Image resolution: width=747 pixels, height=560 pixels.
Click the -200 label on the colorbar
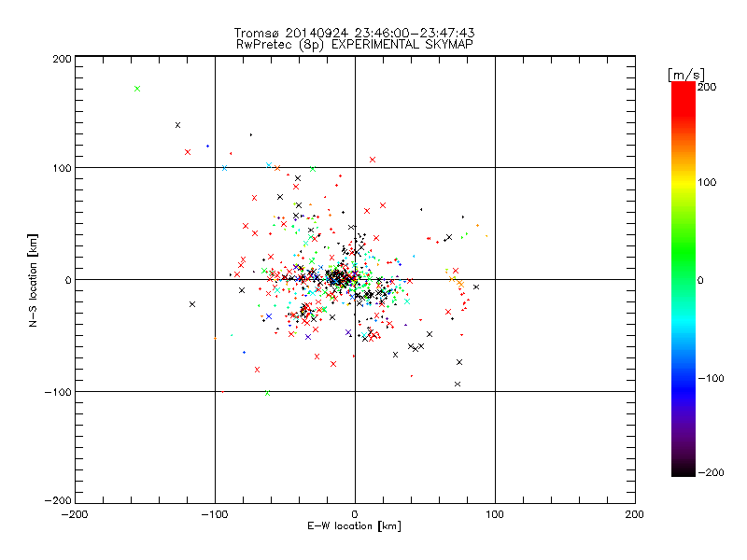pos(711,472)
